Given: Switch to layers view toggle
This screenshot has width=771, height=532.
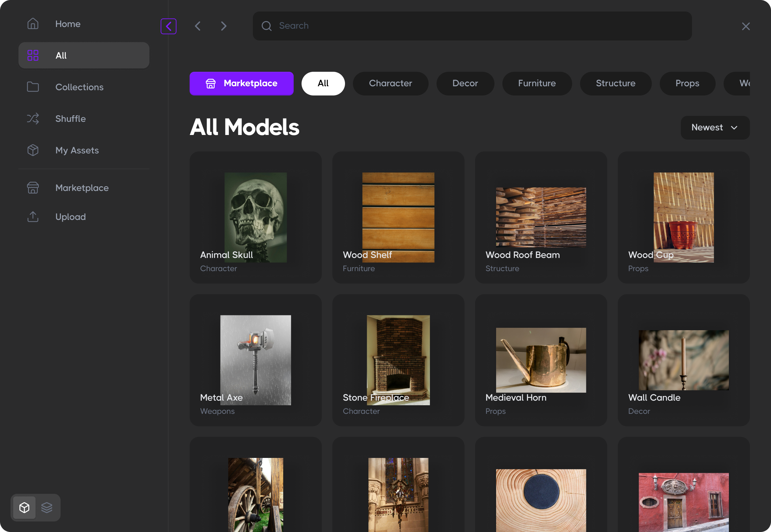Looking at the screenshot, I should [x=47, y=507].
